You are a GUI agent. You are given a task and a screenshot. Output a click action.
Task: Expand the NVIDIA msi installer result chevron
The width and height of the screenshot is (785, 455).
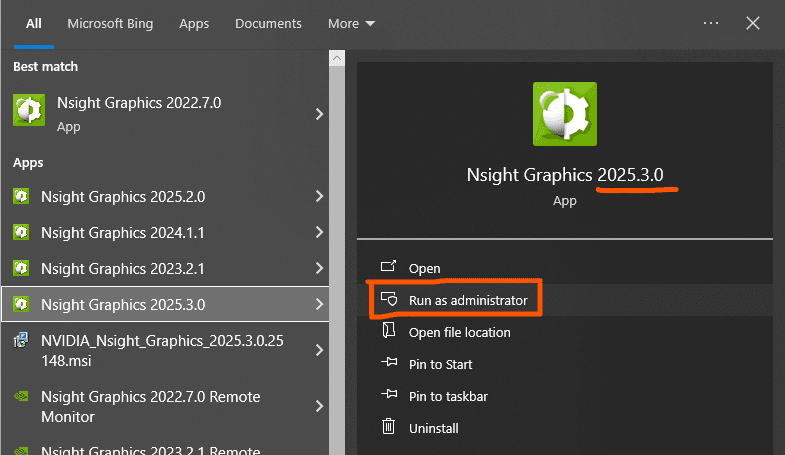pos(319,350)
